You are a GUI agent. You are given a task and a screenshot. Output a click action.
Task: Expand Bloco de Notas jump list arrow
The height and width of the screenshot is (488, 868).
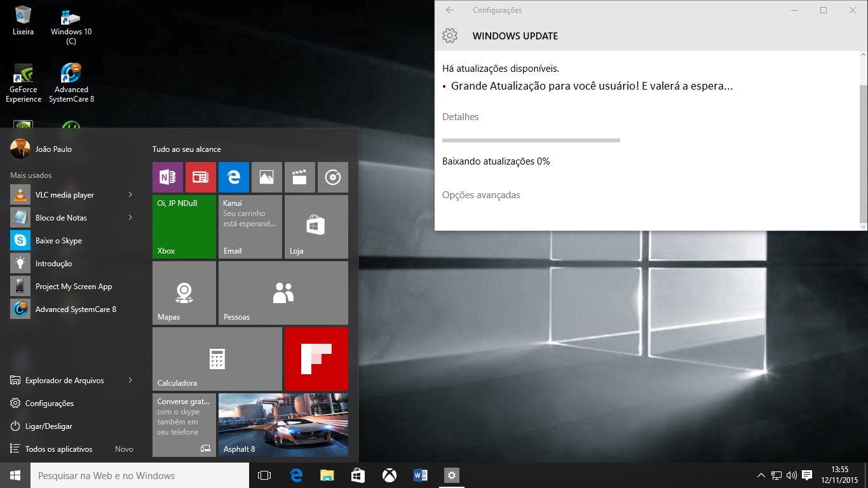point(130,217)
